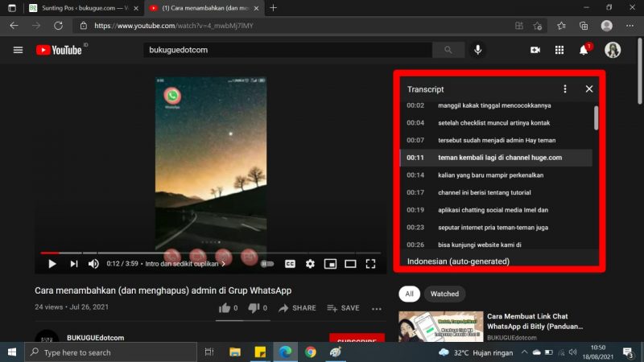
Task: Share the video
Action: point(297,308)
